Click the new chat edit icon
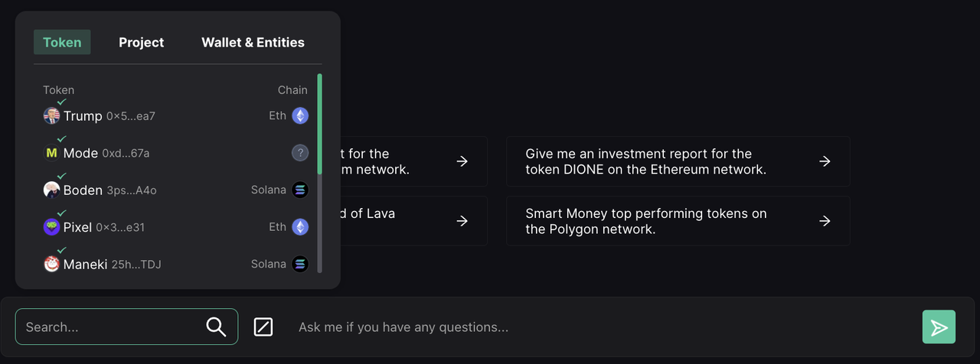Screen dimensions: 980x364 click(263, 327)
